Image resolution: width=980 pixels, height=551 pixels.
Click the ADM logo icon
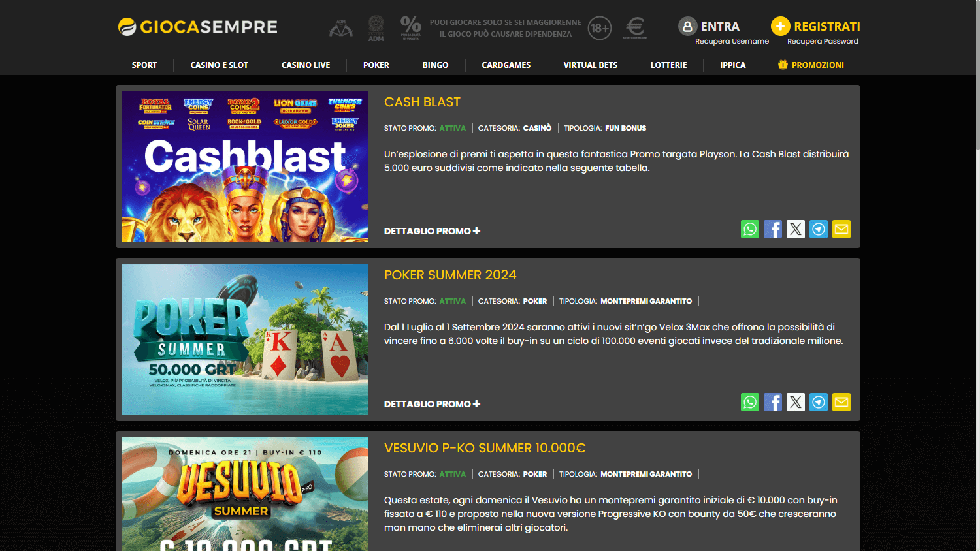(x=376, y=29)
